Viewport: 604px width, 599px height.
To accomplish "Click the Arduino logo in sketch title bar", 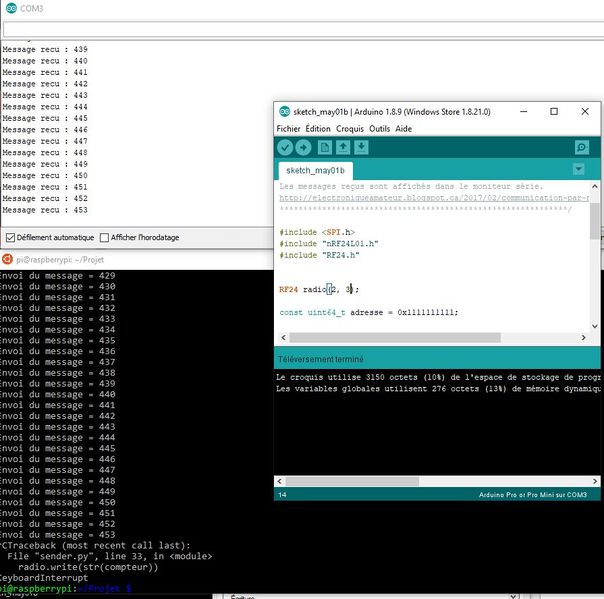I will pos(284,112).
